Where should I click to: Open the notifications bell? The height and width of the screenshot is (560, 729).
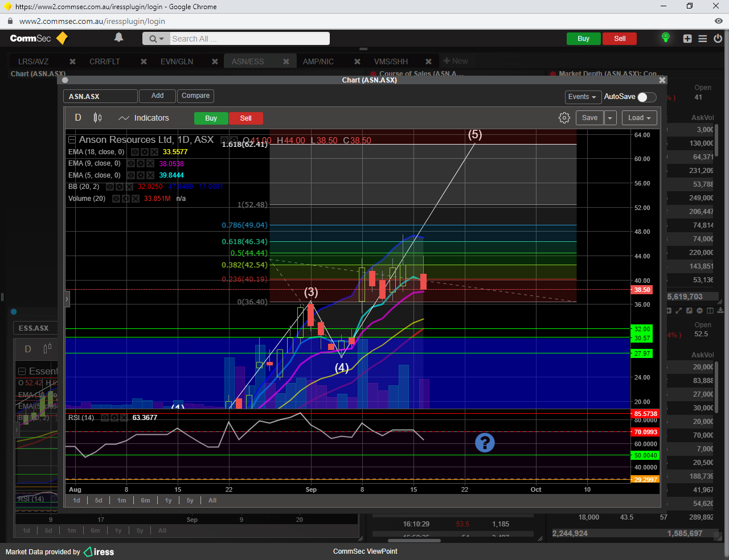click(x=118, y=38)
